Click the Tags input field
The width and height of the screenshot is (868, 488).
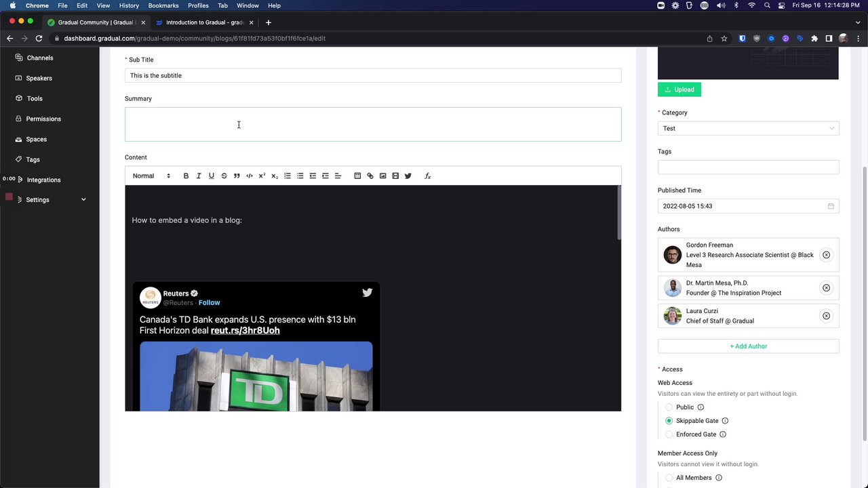pos(748,167)
